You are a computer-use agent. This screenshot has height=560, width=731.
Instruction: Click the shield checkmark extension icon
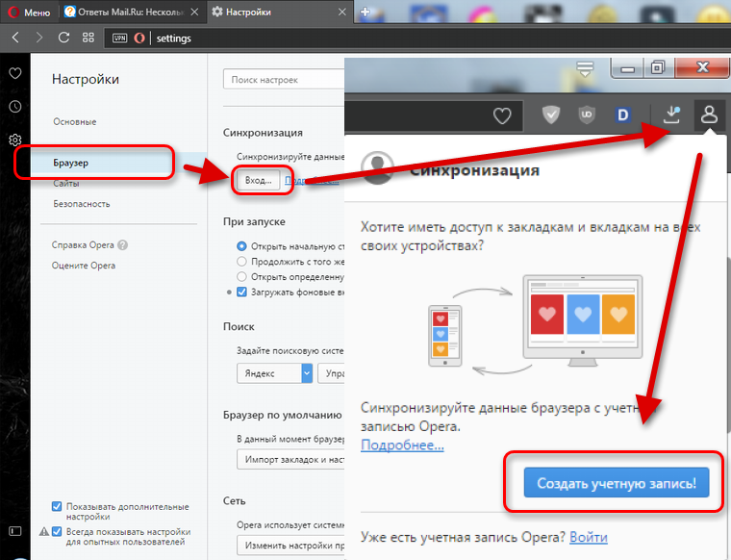tap(551, 115)
